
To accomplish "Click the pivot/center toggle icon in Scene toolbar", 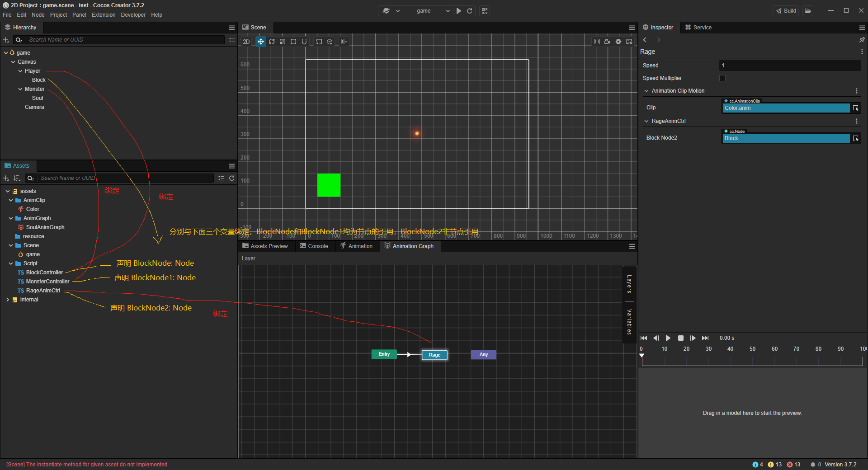I will tap(319, 42).
